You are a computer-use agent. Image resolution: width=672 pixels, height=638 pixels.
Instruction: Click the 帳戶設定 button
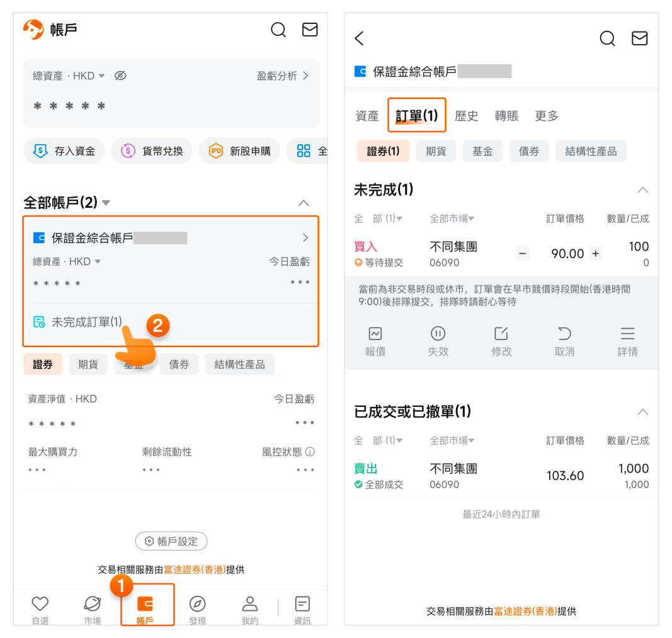point(171,541)
